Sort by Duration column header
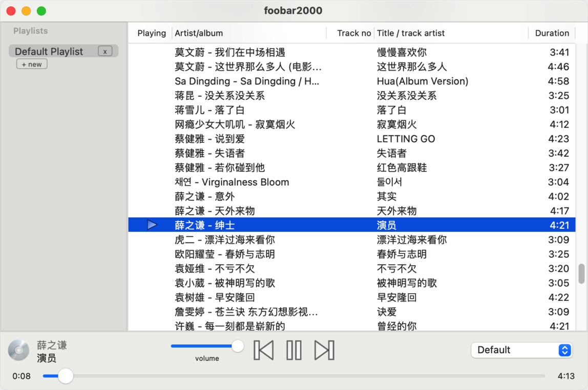 pyautogui.click(x=552, y=33)
